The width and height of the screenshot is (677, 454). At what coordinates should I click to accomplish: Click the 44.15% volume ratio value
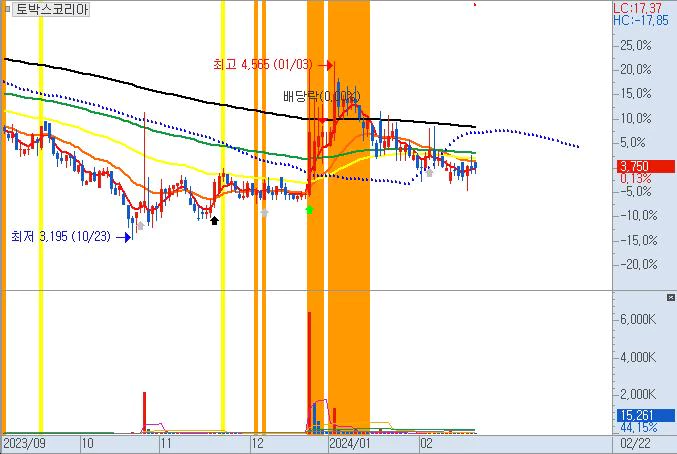click(x=639, y=427)
